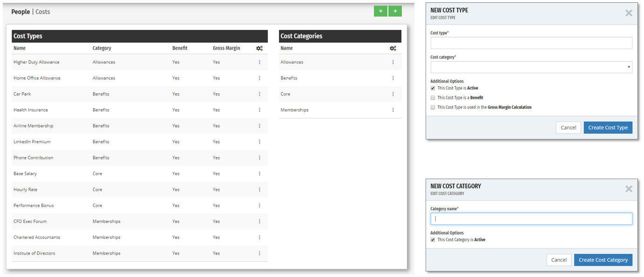644x277 pixels.
Task: Open kebab menu for Health Insurance row
Action: pyautogui.click(x=259, y=110)
